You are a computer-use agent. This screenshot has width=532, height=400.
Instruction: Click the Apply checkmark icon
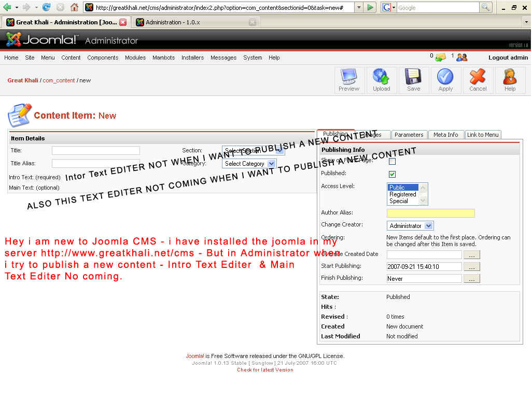pos(445,80)
